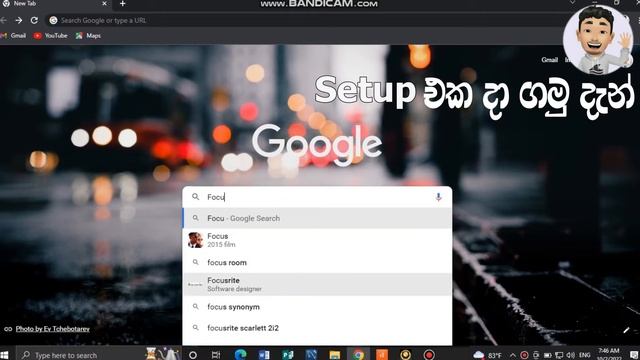Open the Gmail bookmark

tap(13, 36)
